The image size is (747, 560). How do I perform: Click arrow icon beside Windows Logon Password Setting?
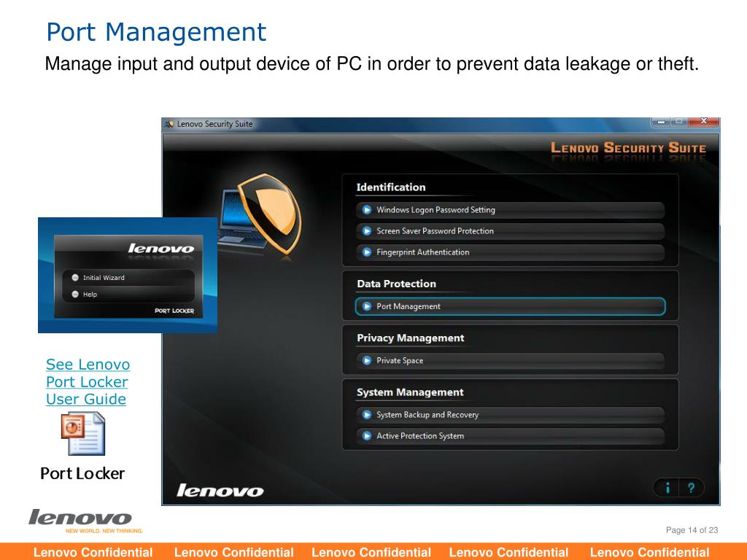(367, 210)
